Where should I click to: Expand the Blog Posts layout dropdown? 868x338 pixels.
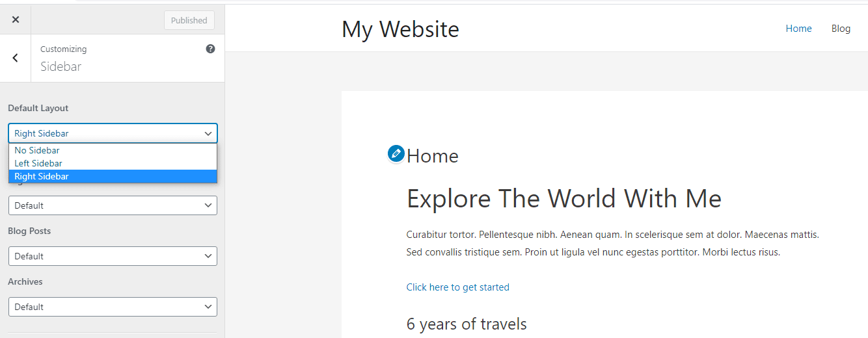[x=113, y=256]
